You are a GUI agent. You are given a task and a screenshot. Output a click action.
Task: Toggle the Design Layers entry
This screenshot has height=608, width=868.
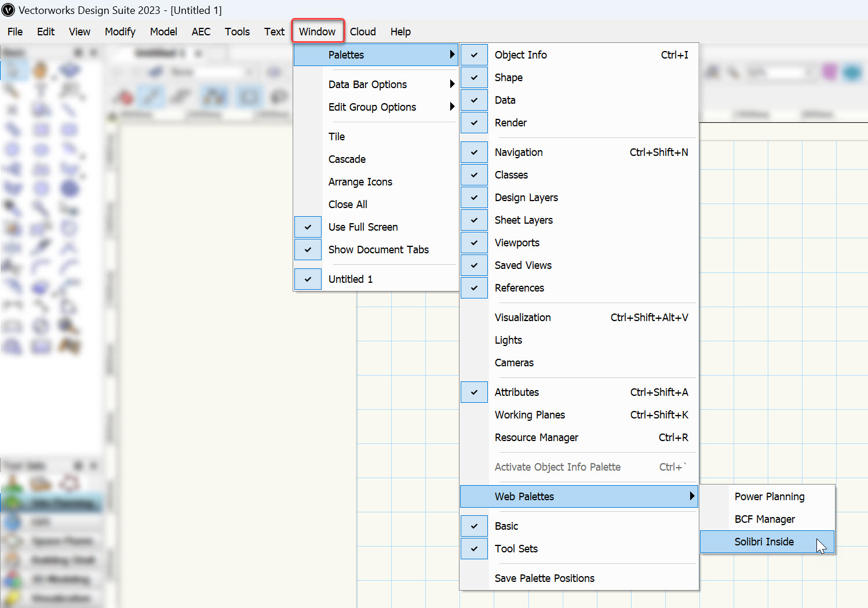tap(579, 198)
